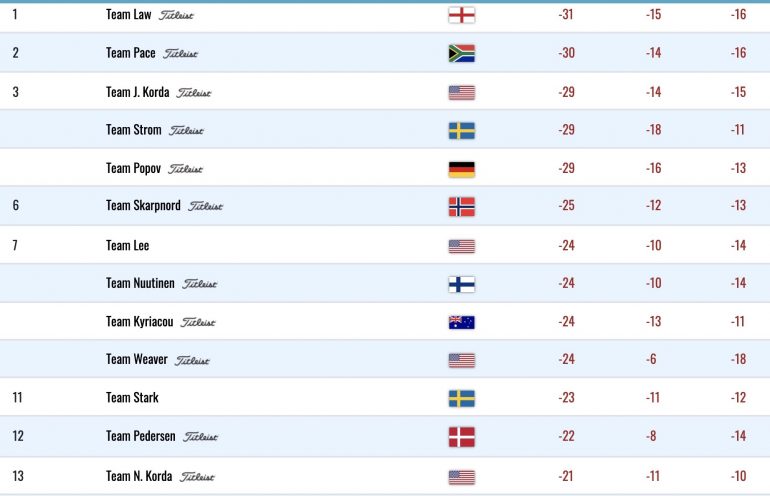
Task: Open Team N. Korda team name
Action: [139, 476]
